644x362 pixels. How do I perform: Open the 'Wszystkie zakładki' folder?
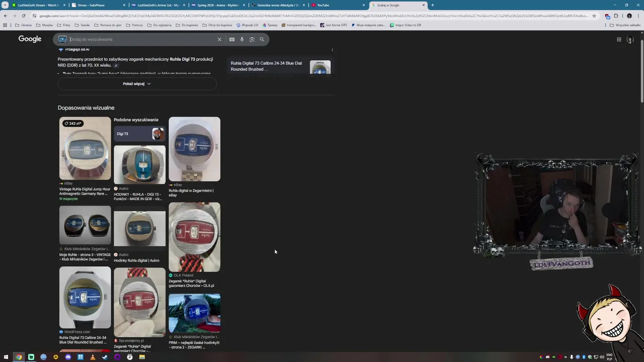tap(625, 25)
